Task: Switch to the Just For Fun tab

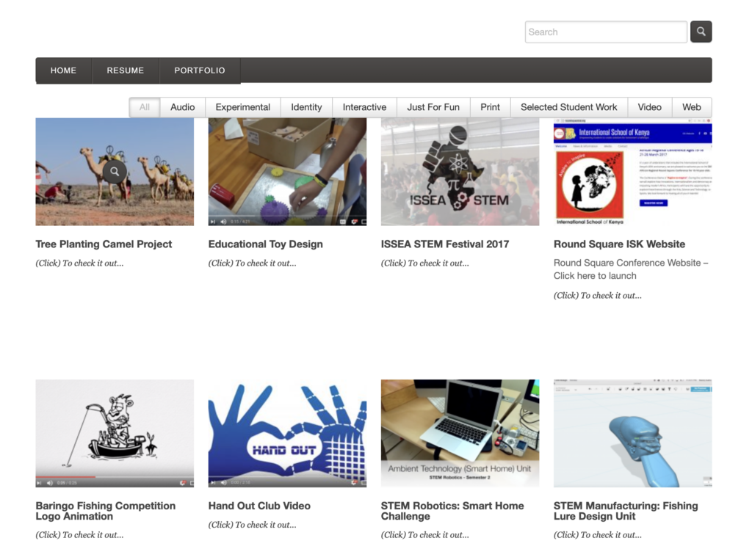Action: [433, 107]
